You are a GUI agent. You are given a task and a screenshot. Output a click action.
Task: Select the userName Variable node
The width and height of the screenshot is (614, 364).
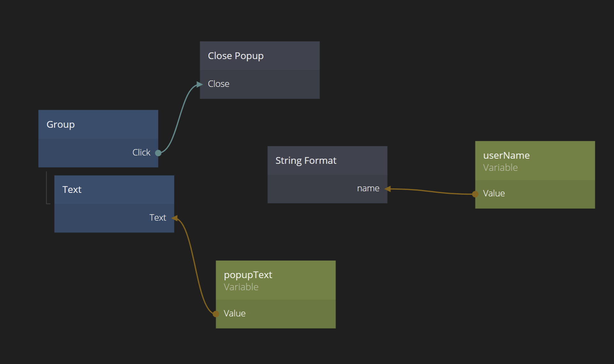point(535,161)
